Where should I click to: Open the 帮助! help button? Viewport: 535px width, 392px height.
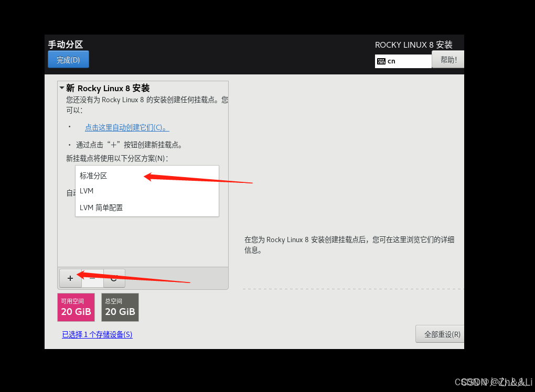click(x=448, y=60)
